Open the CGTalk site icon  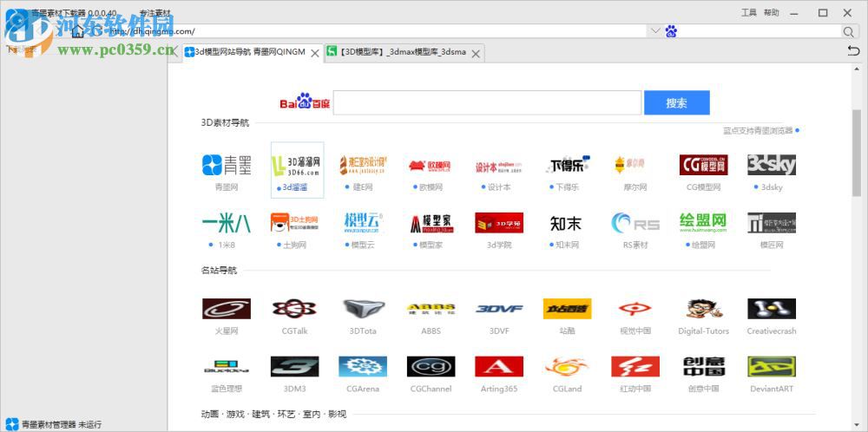click(x=295, y=309)
